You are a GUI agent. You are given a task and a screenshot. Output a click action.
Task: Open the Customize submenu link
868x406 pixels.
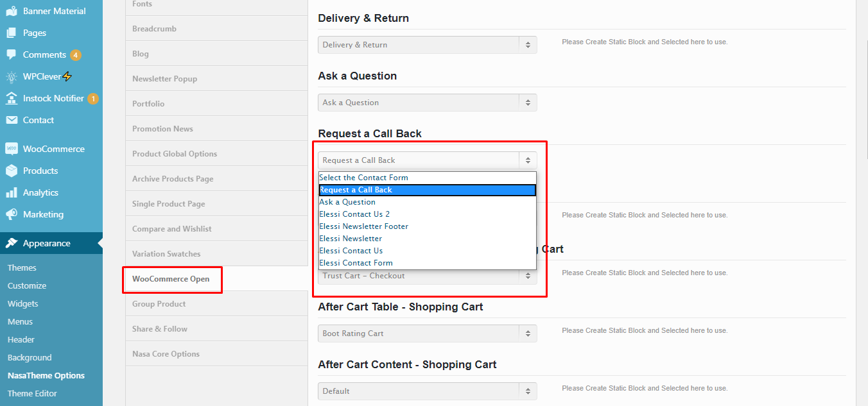tap(27, 285)
